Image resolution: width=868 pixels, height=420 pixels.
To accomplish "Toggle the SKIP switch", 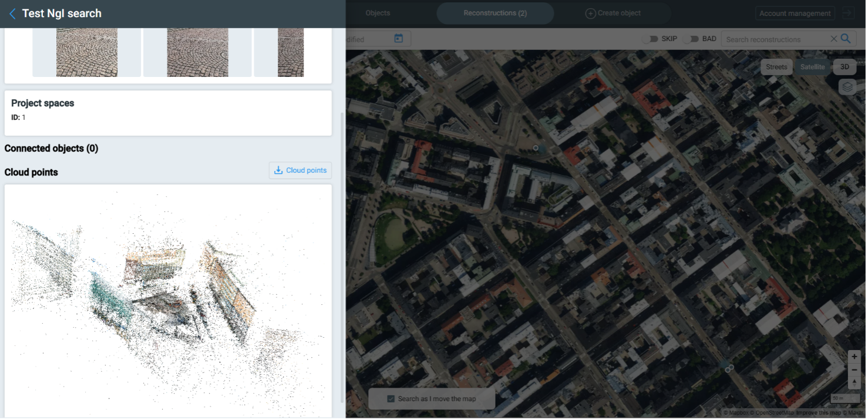I will coord(650,39).
